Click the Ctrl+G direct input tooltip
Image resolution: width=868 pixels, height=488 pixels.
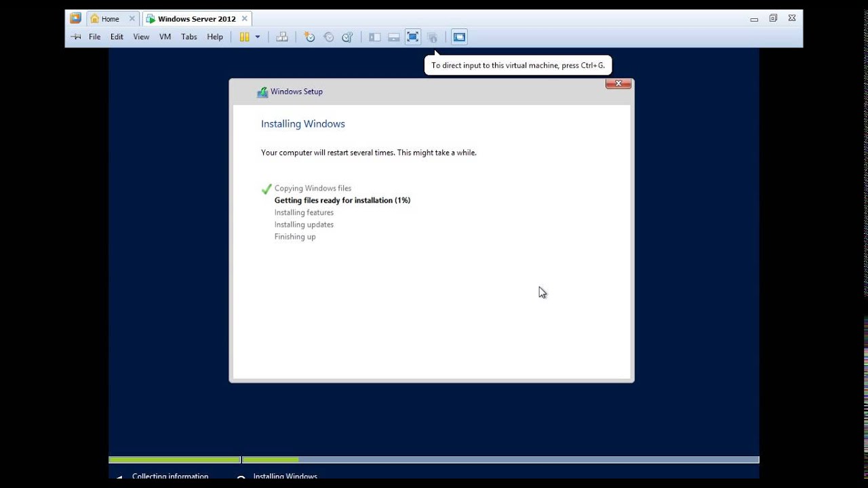pos(518,65)
